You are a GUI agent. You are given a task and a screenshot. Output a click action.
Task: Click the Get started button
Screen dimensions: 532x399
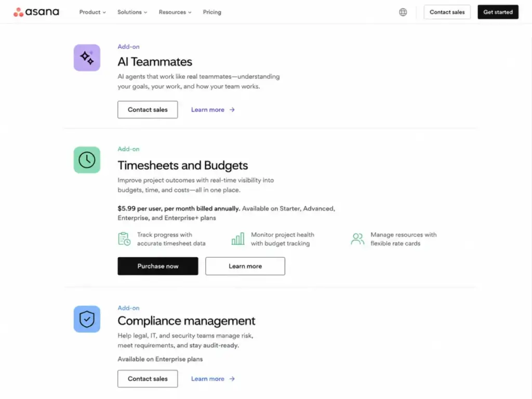click(498, 12)
